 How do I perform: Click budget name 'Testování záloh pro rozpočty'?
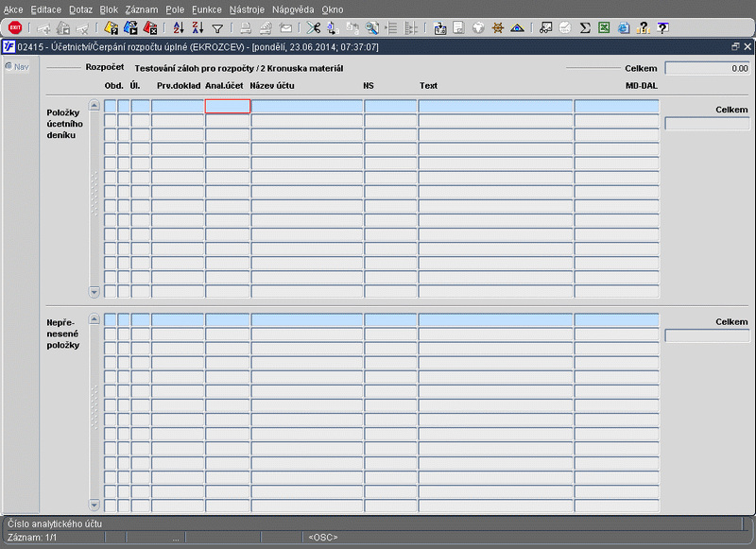[x=194, y=68]
